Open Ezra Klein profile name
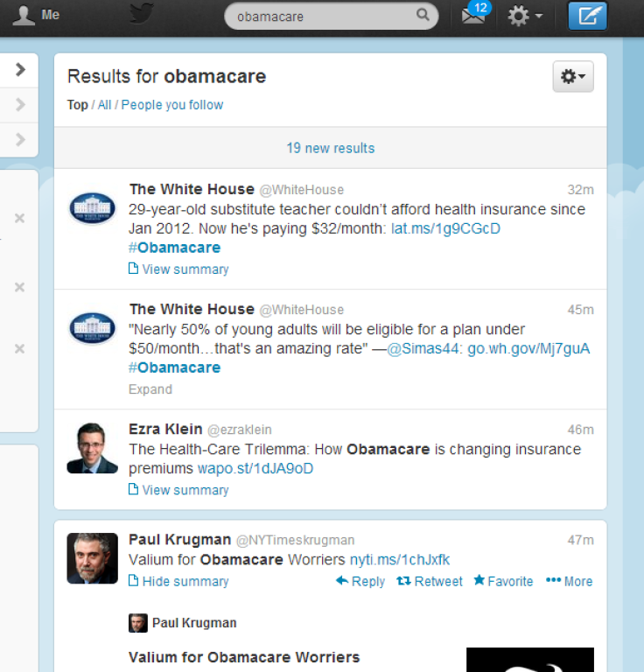This screenshot has width=644, height=672. 165,429
